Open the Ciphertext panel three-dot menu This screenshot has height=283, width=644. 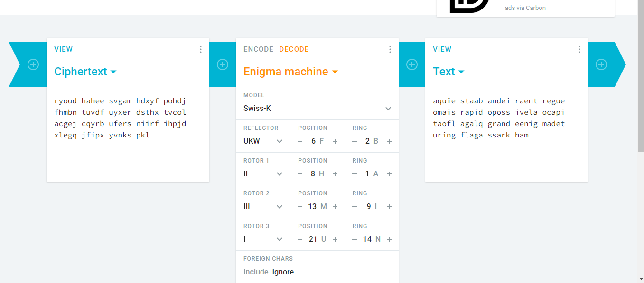201,49
